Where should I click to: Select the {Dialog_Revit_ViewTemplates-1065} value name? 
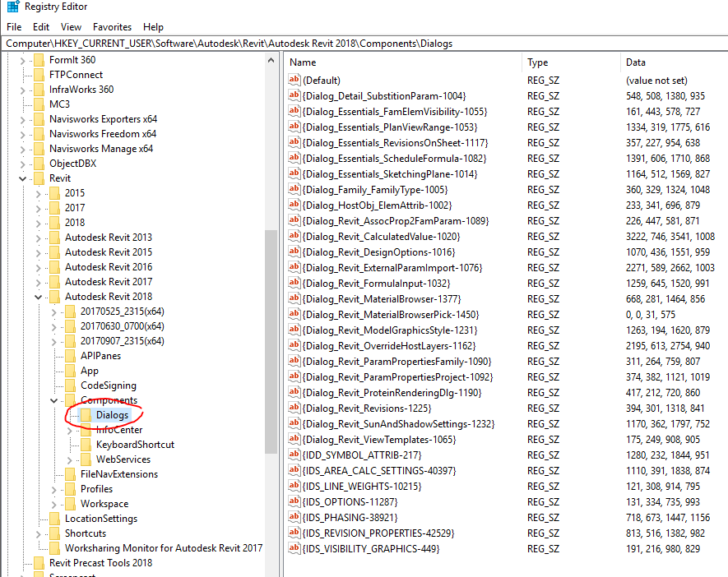(379, 440)
